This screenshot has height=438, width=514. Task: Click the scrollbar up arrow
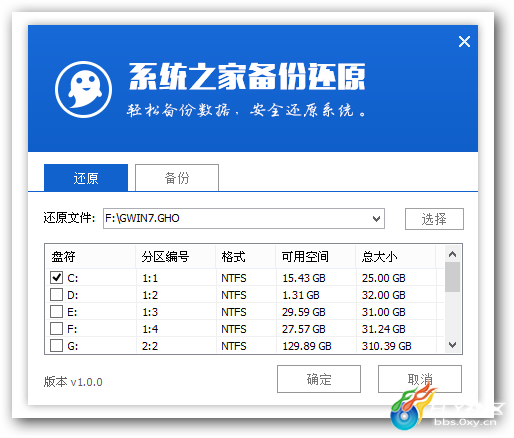(x=452, y=254)
